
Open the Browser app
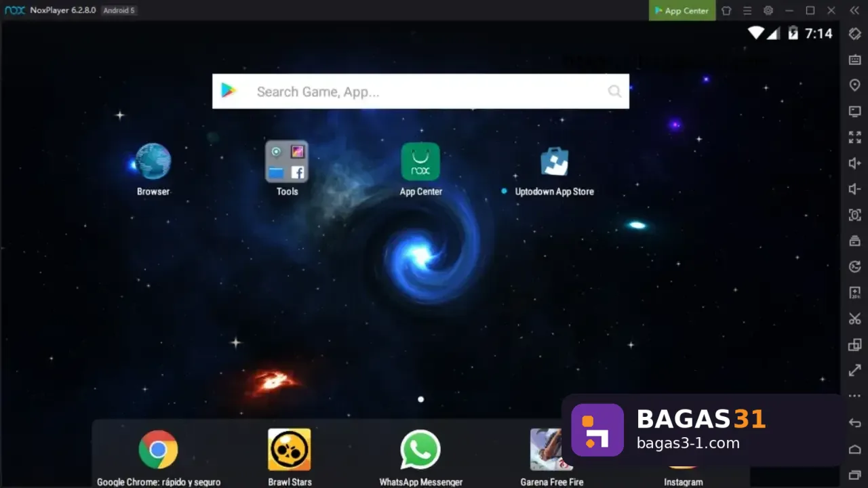click(x=153, y=161)
